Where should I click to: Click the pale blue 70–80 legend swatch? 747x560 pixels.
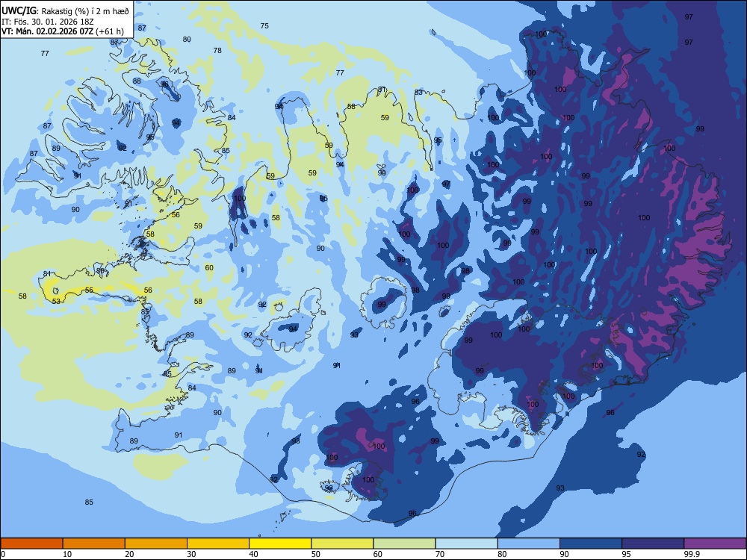point(466,544)
